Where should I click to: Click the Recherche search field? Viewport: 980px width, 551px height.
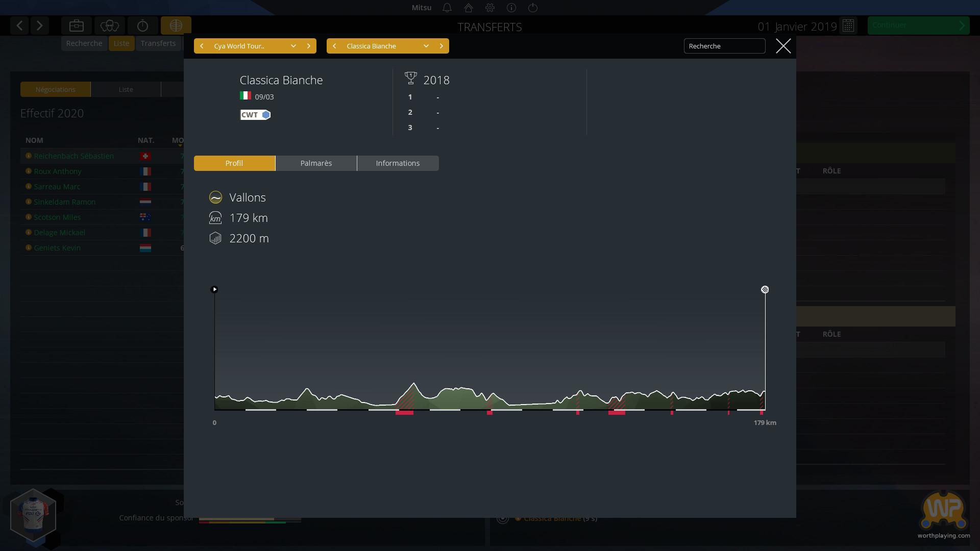724,46
